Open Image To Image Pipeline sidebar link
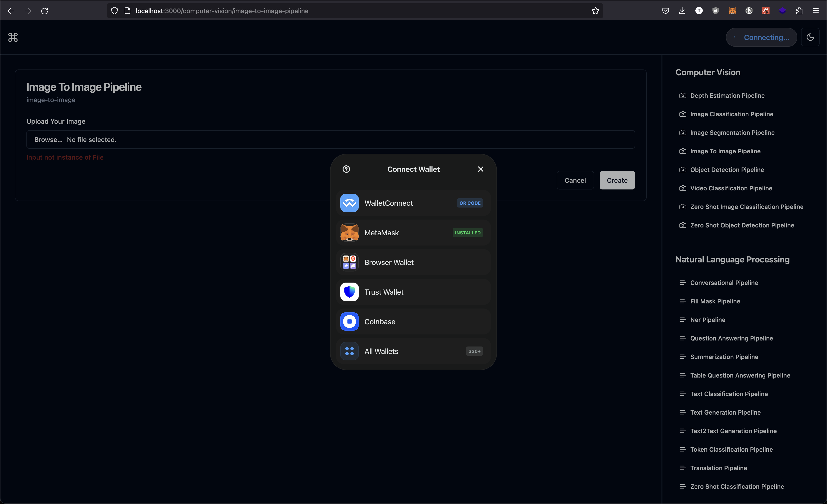 (725, 151)
